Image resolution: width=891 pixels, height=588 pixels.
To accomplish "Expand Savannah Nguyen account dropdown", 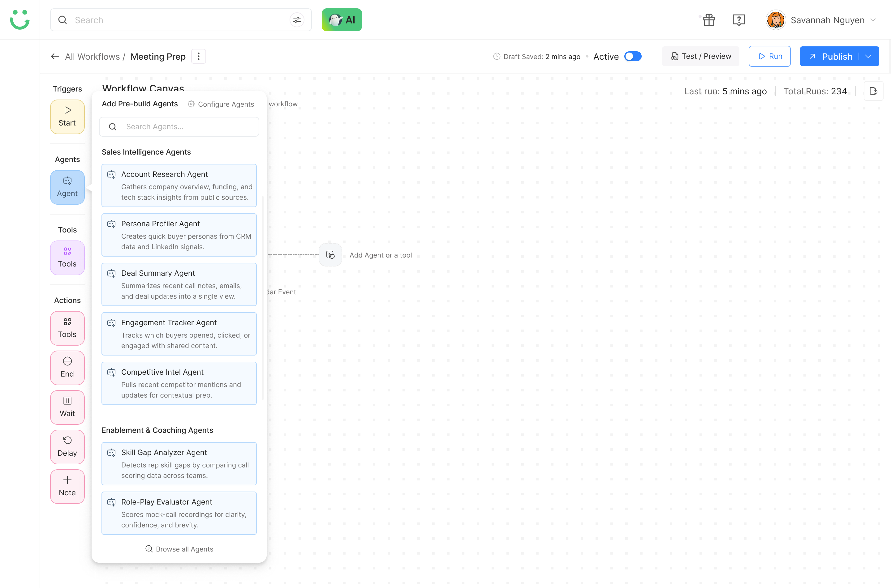I will (873, 20).
